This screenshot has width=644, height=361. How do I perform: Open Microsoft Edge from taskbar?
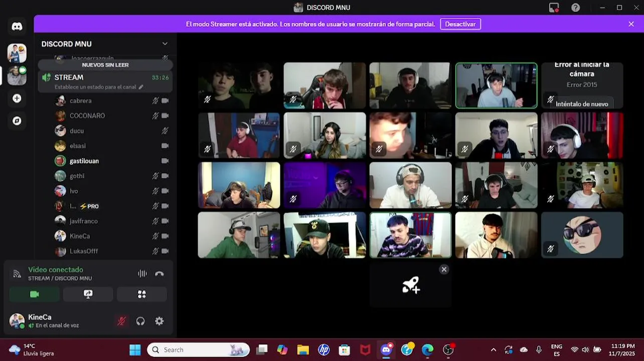(427, 350)
